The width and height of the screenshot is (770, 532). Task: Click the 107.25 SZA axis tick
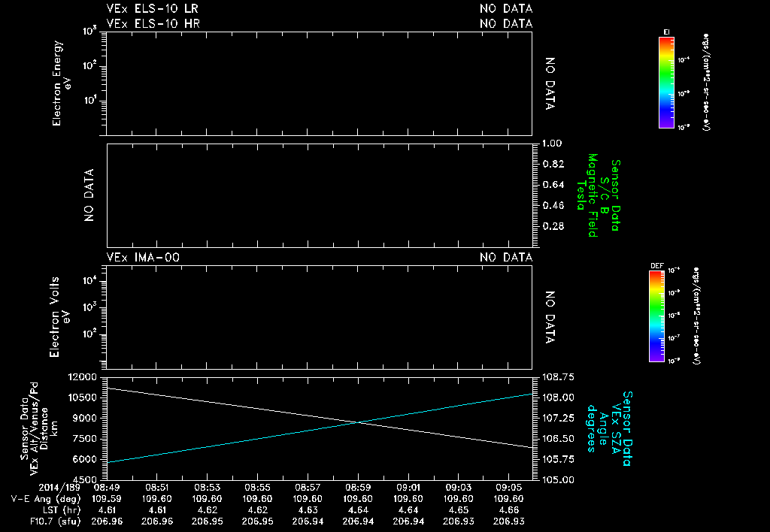click(558, 418)
